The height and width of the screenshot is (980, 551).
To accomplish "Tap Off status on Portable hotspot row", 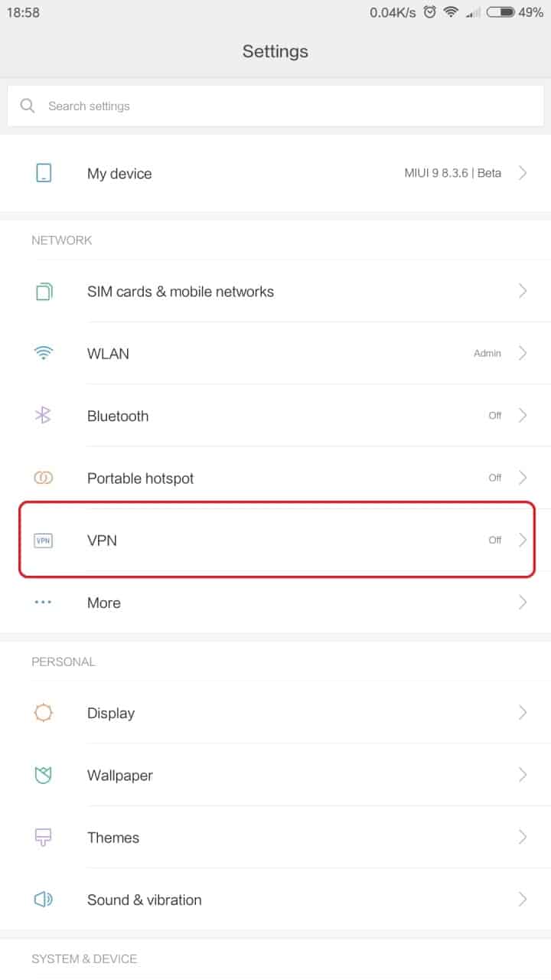I will [495, 478].
